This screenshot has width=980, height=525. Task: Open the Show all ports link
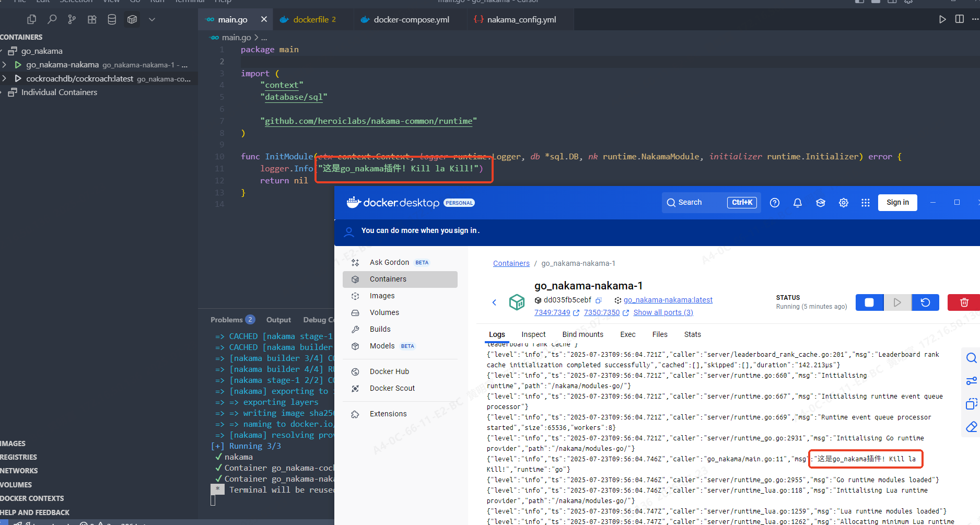click(663, 312)
